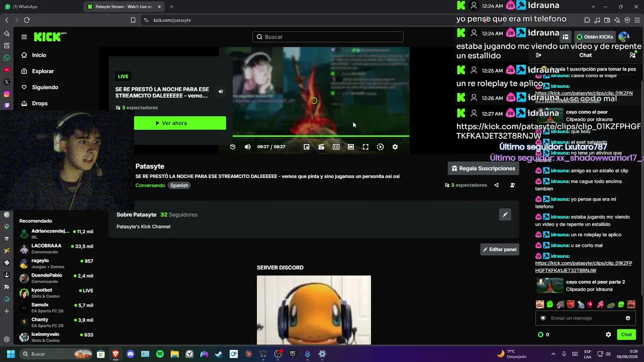The height and width of the screenshot is (362, 644).
Task: Open the emoji picker in chat input
Action: [x=628, y=318]
